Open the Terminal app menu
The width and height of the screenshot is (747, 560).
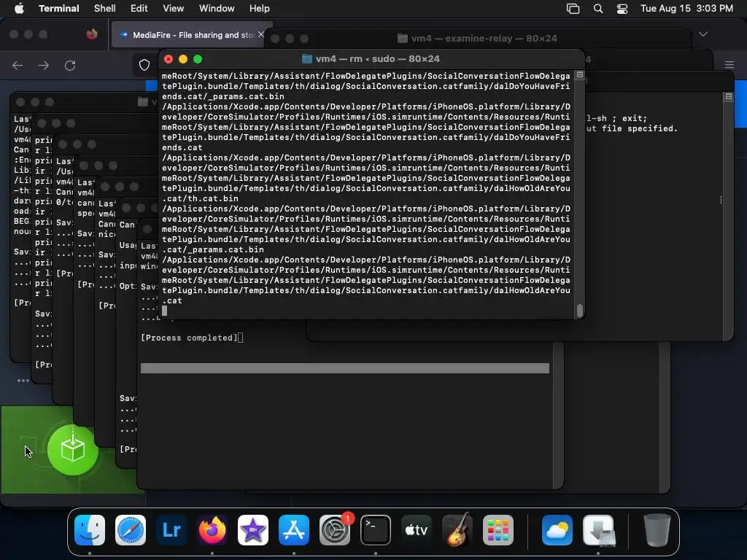pyautogui.click(x=58, y=9)
